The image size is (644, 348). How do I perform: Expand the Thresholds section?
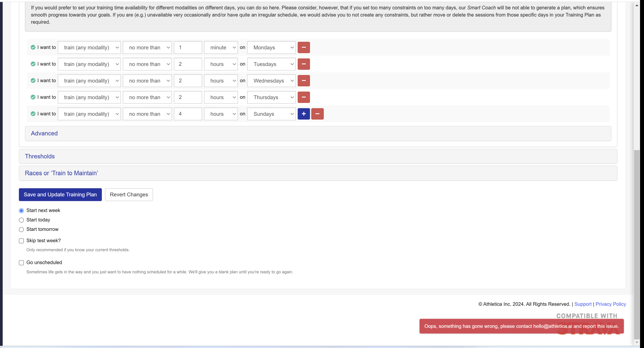40,156
